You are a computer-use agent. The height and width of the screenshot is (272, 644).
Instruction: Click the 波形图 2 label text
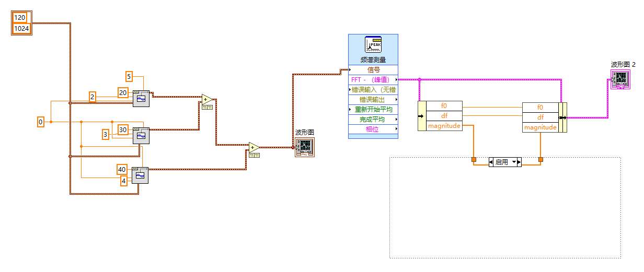point(624,65)
